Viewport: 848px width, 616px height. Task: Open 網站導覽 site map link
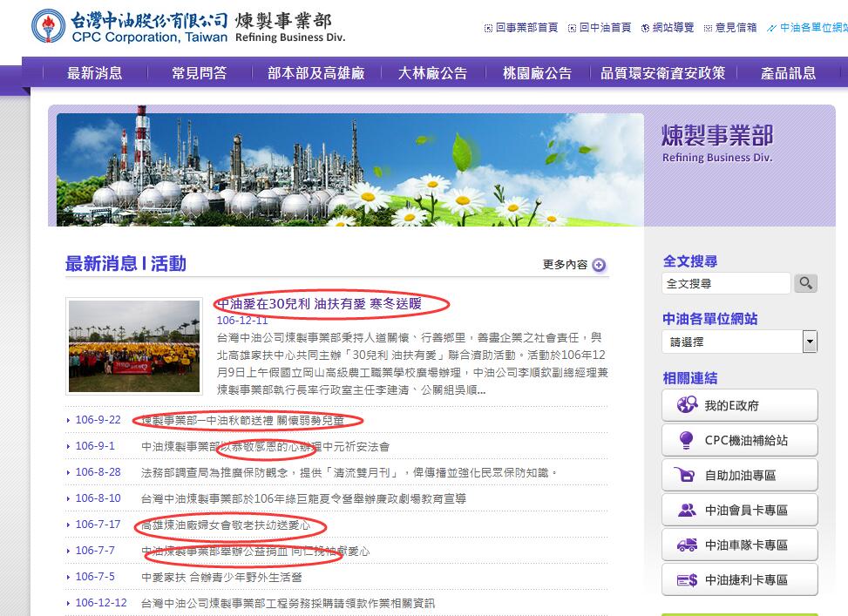click(674, 28)
